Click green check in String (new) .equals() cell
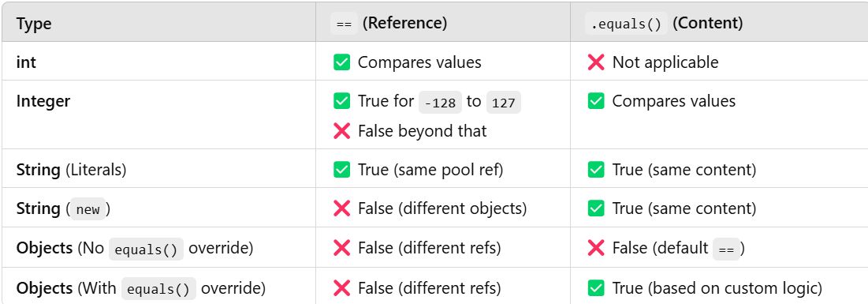Image resolution: width=868 pixels, height=304 pixels. (596, 208)
